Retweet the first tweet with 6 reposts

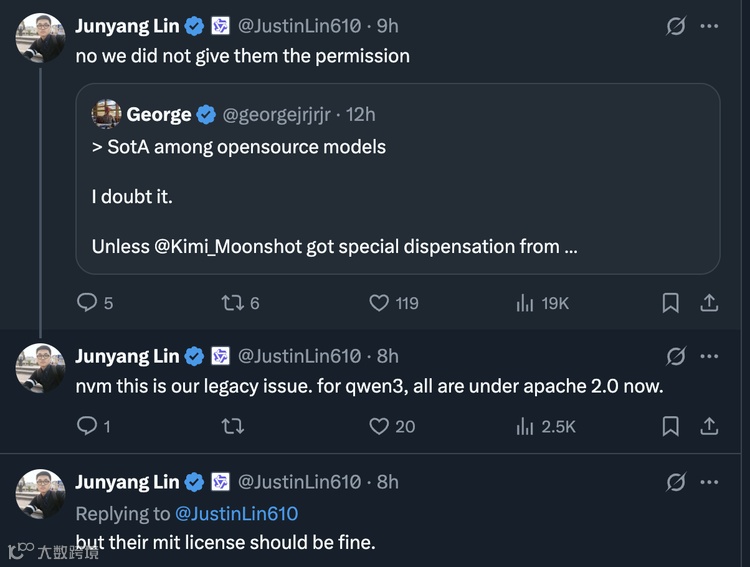(232, 303)
